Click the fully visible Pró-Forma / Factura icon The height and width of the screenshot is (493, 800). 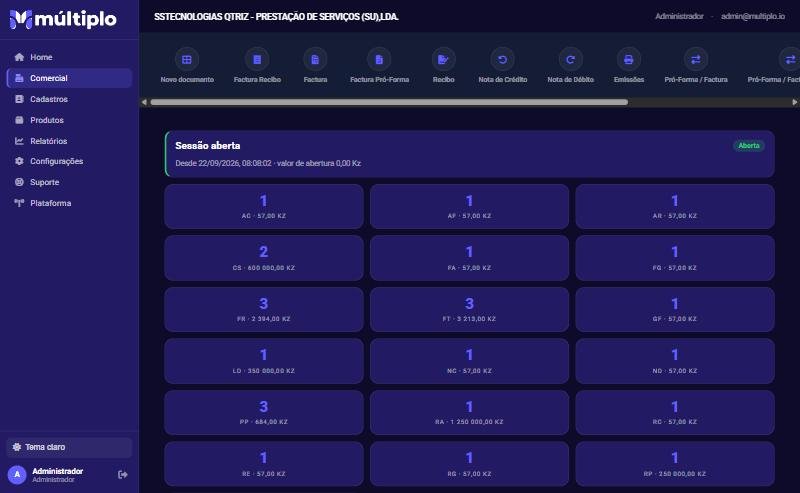pos(696,60)
